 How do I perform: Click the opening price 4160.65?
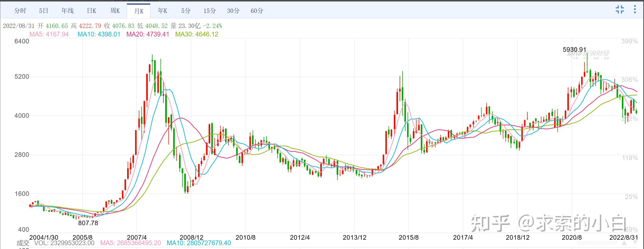tap(57, 26)
